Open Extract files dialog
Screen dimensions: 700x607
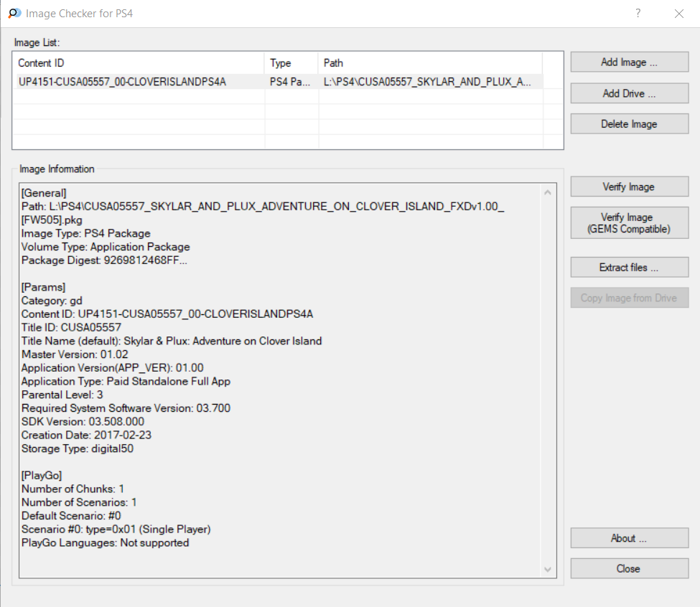630,267
